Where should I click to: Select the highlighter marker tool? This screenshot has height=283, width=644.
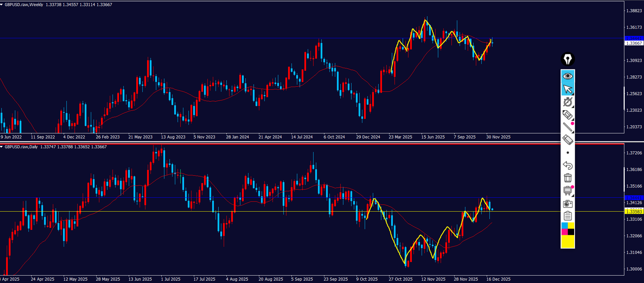567,115
